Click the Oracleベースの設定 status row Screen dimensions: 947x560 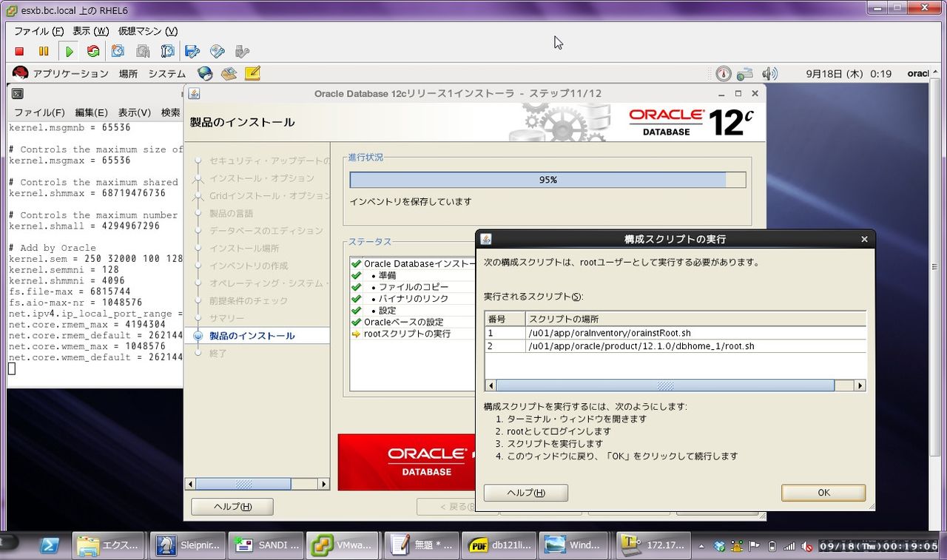(403, 322)
